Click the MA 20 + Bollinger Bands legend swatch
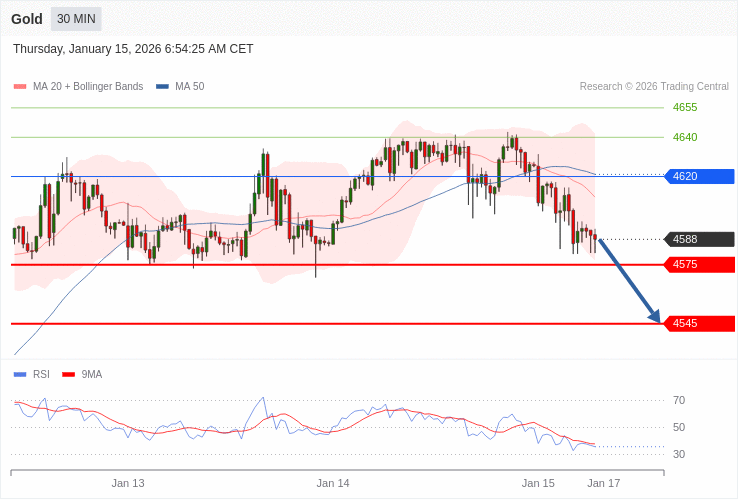The width and height of the screenshot is (738, 500). 20,87
